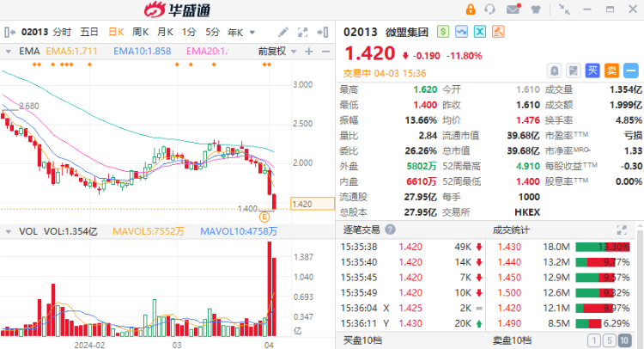
Task: Expand the EMA indicator dropdown triangle
Action: 9,52
